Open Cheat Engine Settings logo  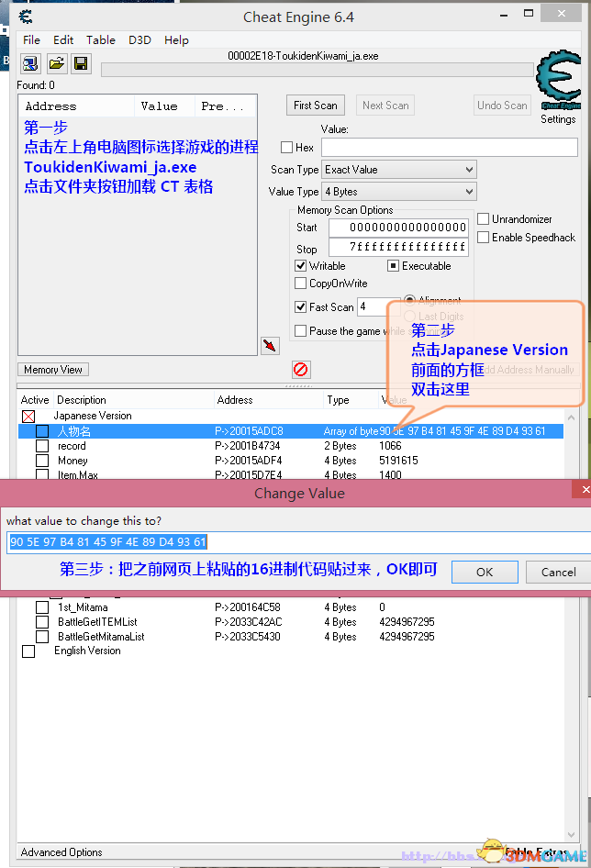point(558,81)
